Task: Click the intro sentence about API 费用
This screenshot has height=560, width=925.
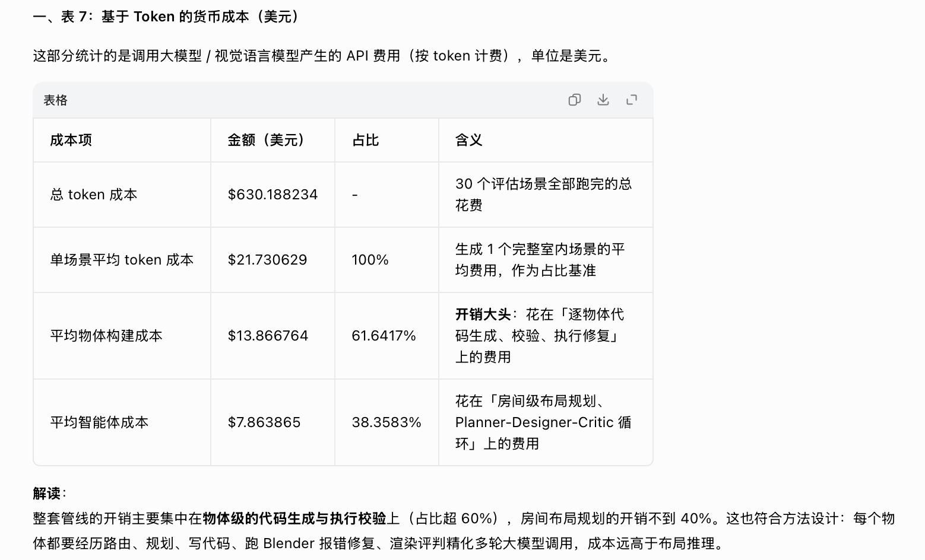Action: tap(324, 56)
